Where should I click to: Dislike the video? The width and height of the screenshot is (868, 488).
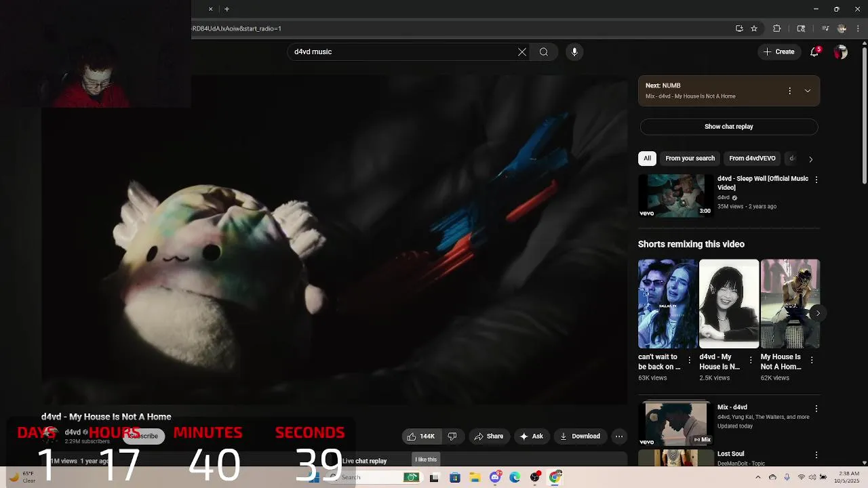click(x=452, y=436)
